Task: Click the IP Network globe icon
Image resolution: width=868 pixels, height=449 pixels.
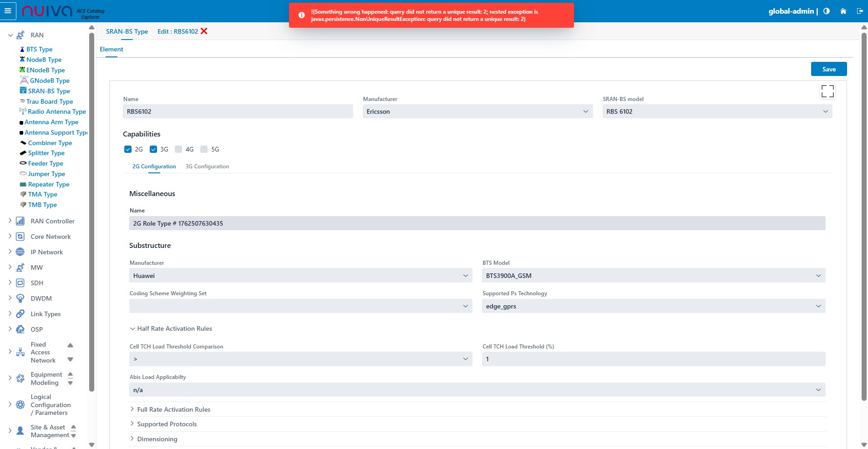Action: pyautogui.click(x=20, y=252)
